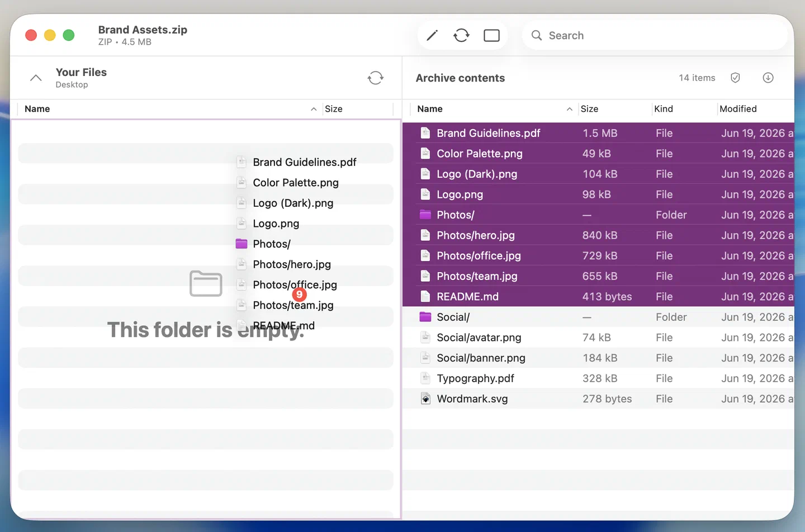Click the 184 kB size cell

pyautogui.click(x=600, y=358)
